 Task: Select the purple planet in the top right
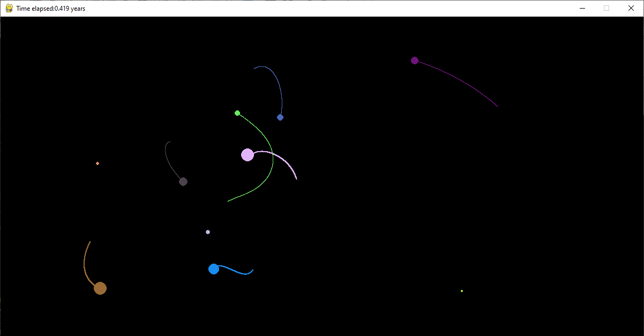[x=414, y=60]
